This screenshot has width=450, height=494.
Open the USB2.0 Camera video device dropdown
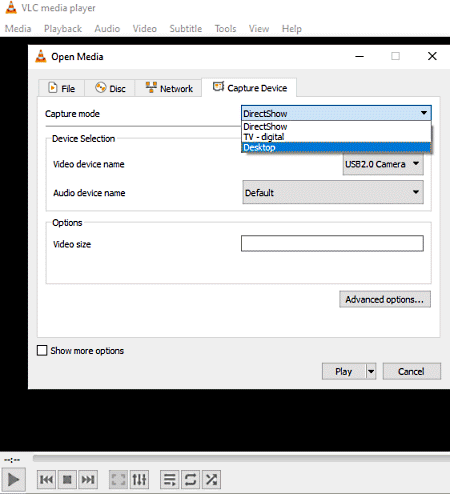[x=383, y=164]
